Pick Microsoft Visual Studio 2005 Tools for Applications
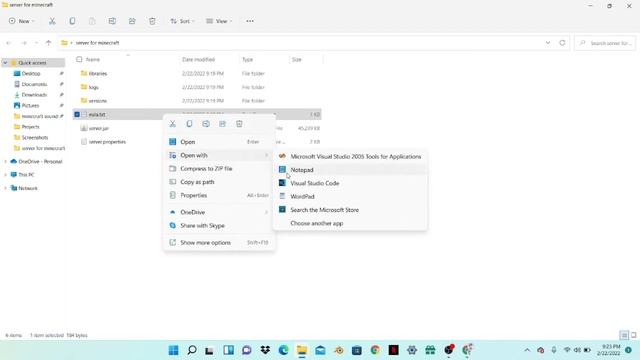The image size is (640, 360). (350, 157)
